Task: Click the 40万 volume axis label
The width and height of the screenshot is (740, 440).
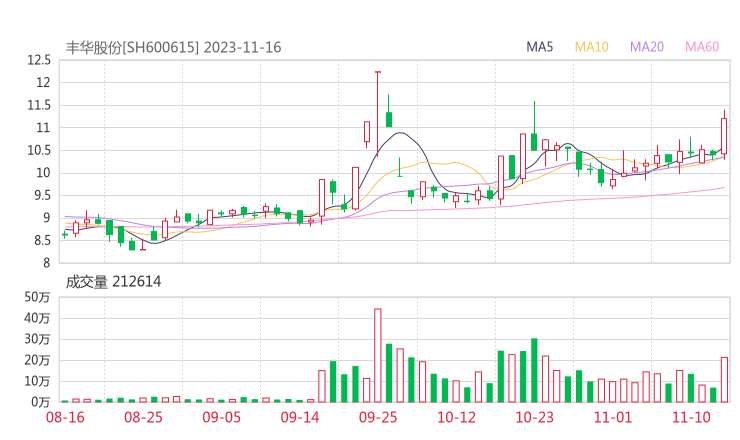Action: [37, 318]
